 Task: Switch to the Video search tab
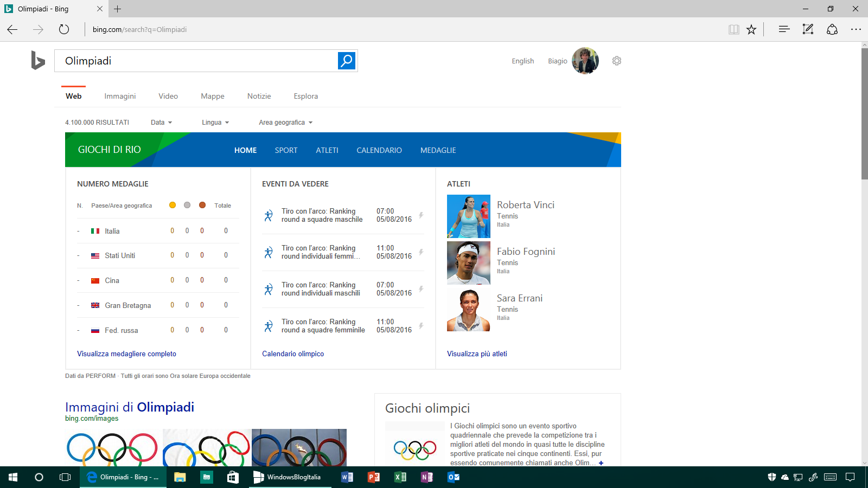click(x=168, y=96)
